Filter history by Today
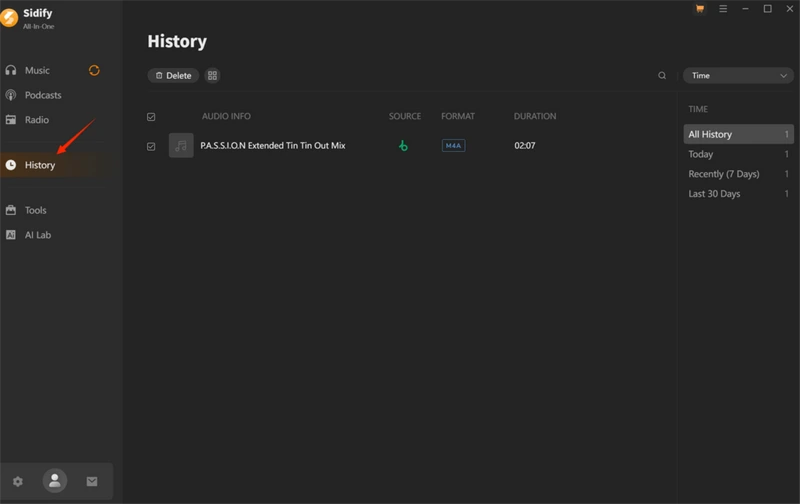This screenshot has height=504, width=800. click(x=738, y=154)
